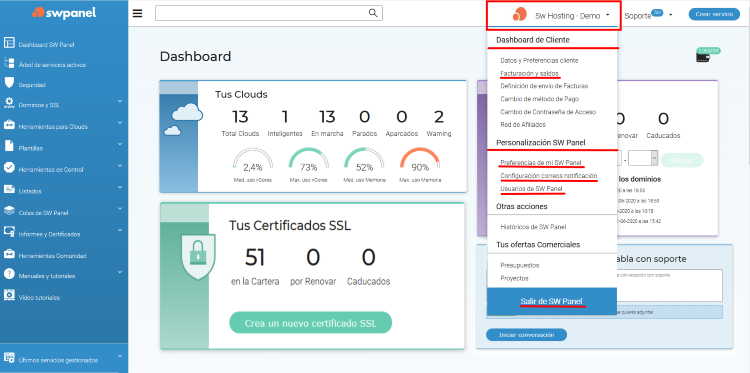Click the Crear servicio button

pyautogui.click(x=714, y=14)
